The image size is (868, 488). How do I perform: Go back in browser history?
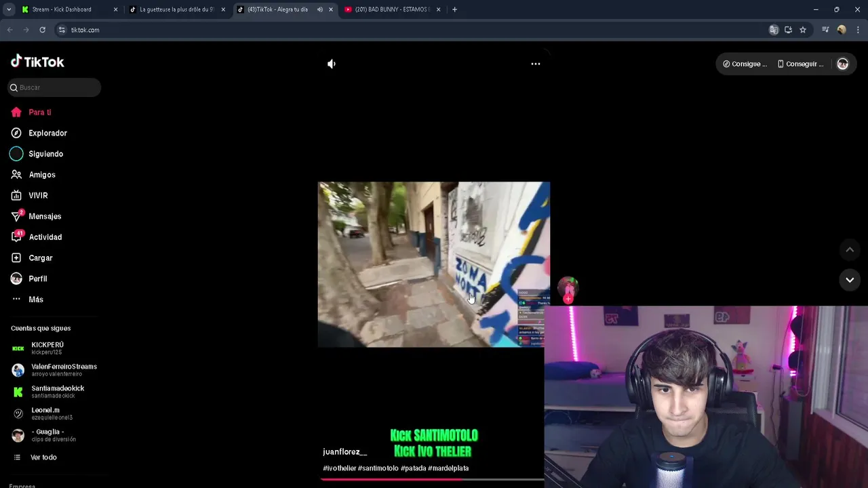[10, 30]
